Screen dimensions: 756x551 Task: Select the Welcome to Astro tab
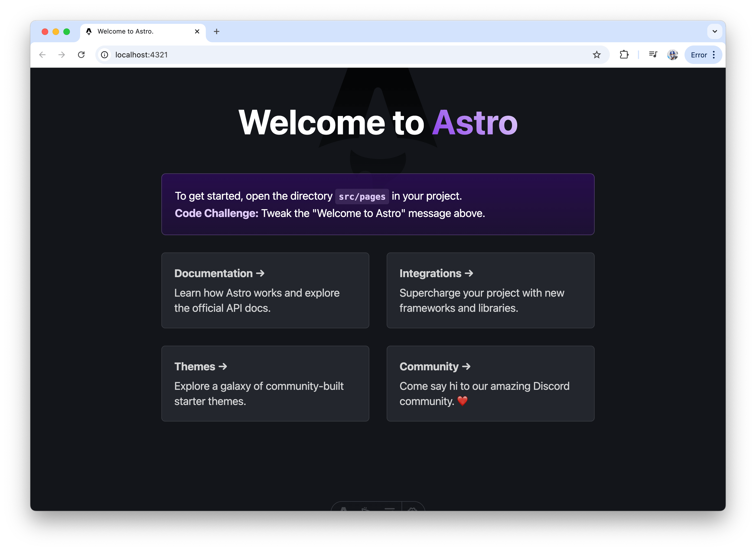pos(143,31)
